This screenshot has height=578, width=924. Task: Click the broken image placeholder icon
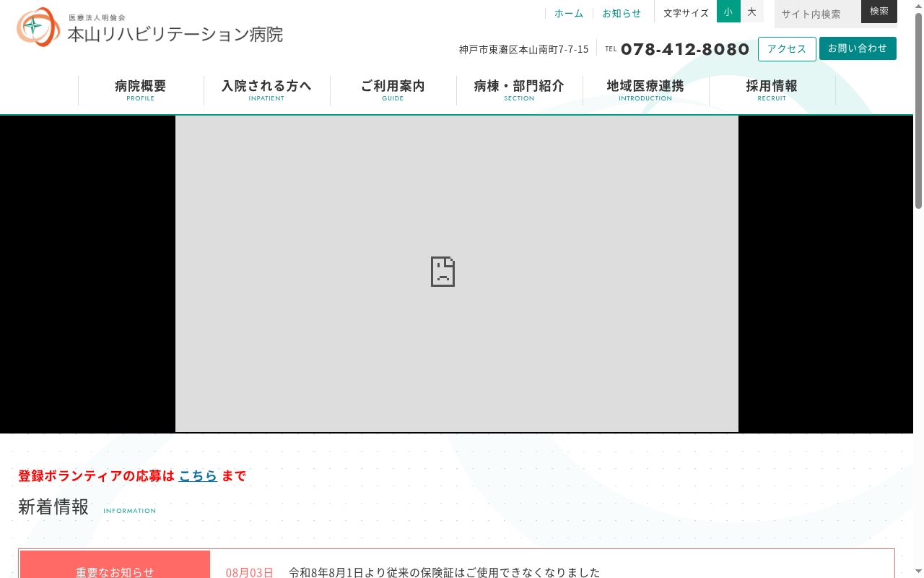443,272
